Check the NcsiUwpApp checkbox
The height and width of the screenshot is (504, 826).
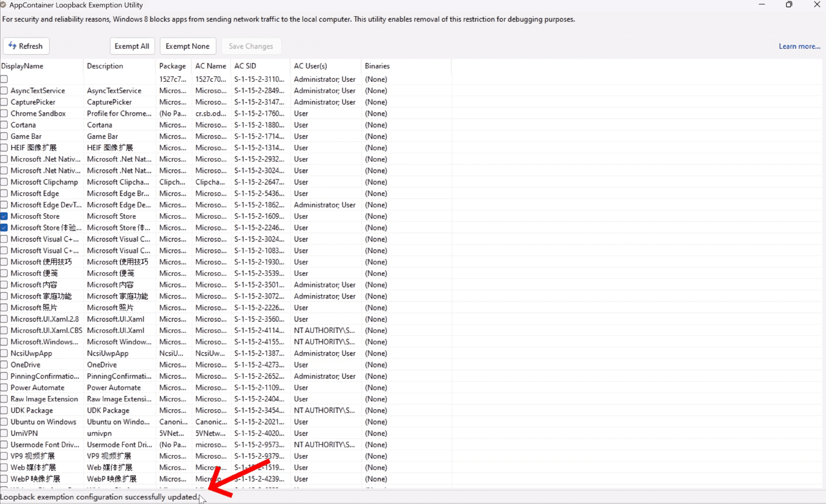[x=4, y=353]
